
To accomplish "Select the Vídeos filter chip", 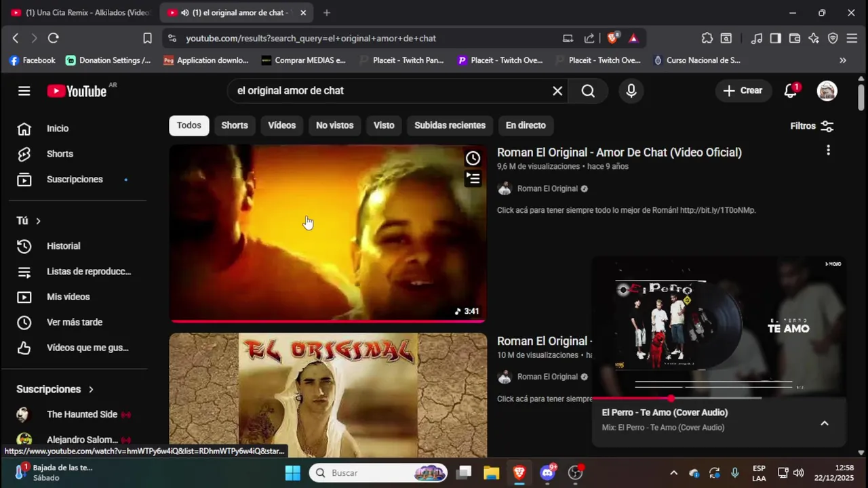I will 282,125.
